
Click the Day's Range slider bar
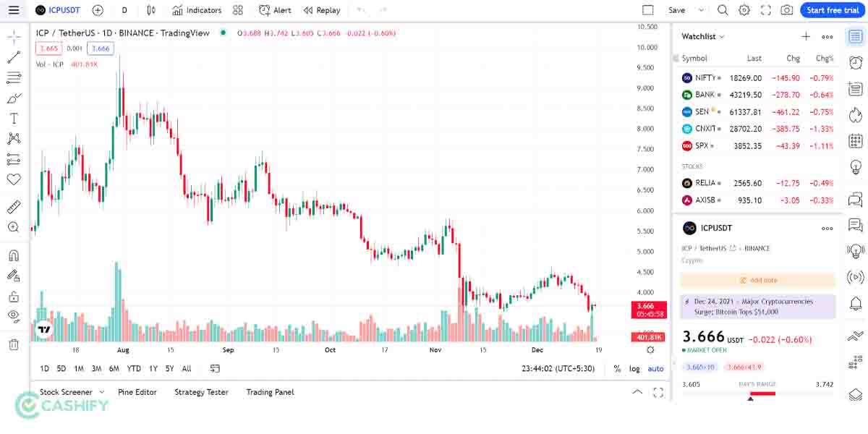[763, 395]
